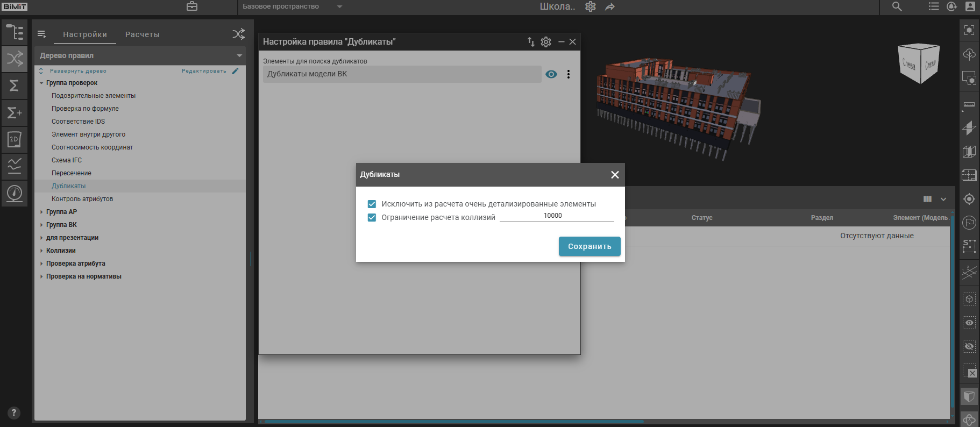Switch to the Расчеты tab
This screenshot has width=980, height=427.
point(142,34)
